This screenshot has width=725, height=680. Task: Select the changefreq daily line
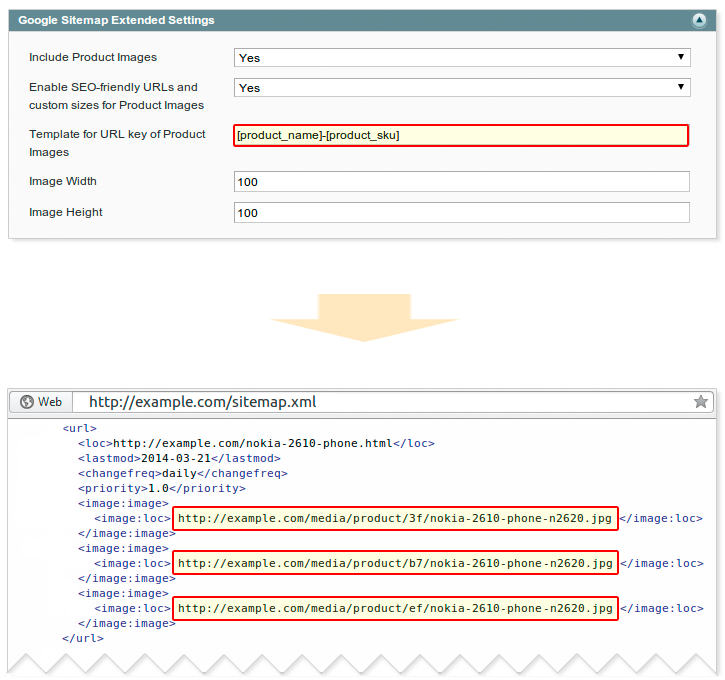pos(182,473)
